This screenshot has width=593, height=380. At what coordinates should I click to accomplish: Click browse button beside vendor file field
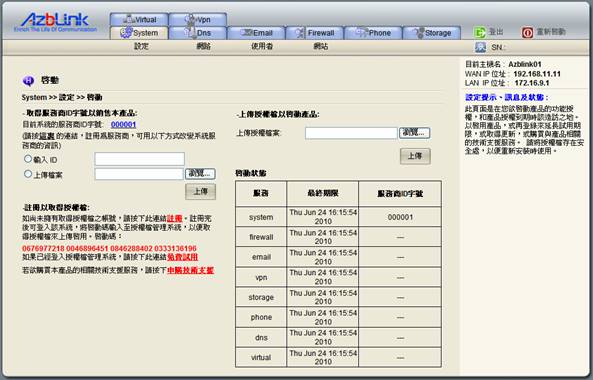[200, 174]
